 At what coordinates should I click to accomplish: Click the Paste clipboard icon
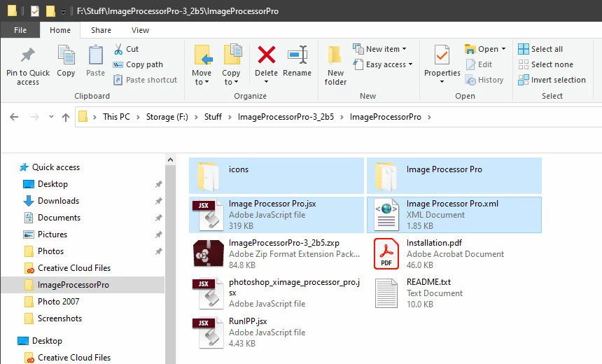(96, 55)
